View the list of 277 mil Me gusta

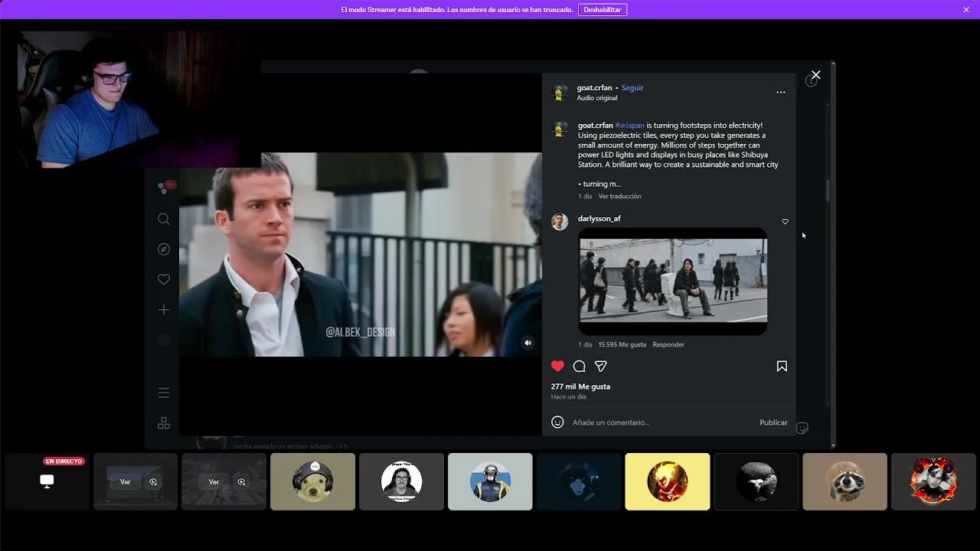tap(580, 386)
